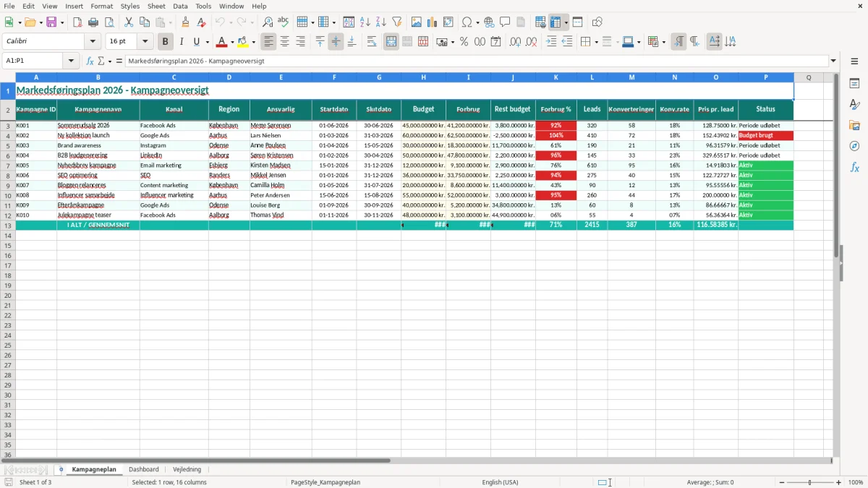This screenshot has width=868, height=488.
Task: Open the Sheet menu
Action: 156,6
